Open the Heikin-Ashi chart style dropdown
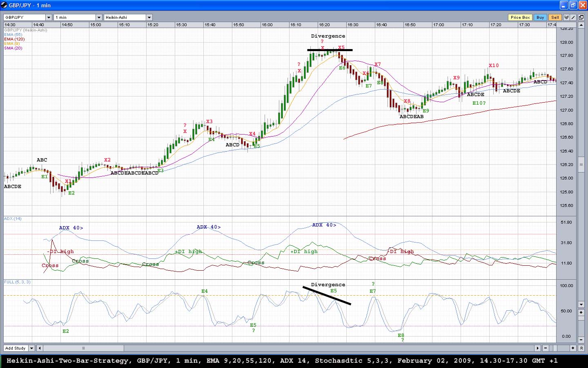The width and height of the screenshot is (588, 368). [149, 17]
